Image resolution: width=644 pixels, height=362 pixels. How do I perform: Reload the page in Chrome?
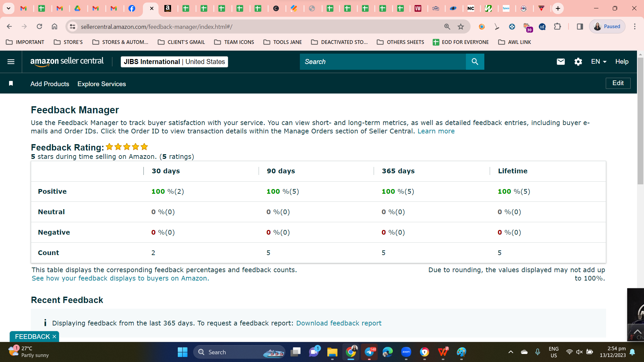click(x=39, y=26)
